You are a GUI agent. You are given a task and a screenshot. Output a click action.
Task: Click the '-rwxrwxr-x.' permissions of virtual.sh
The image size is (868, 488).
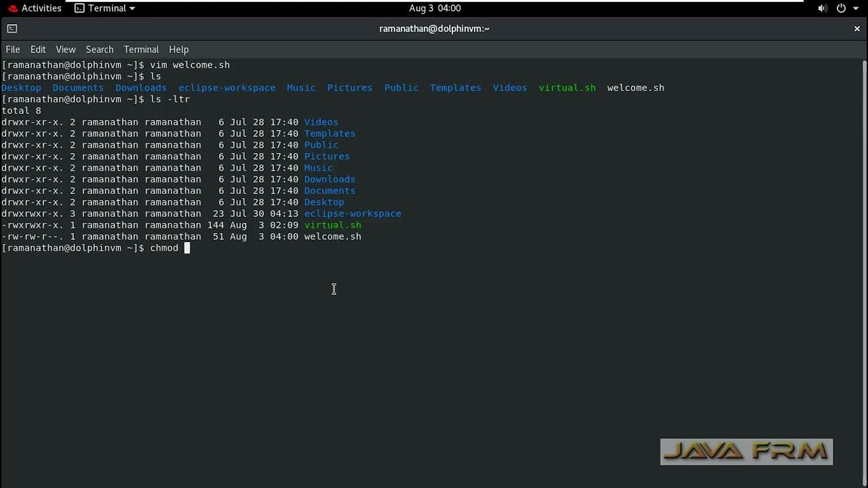(33, 225)
